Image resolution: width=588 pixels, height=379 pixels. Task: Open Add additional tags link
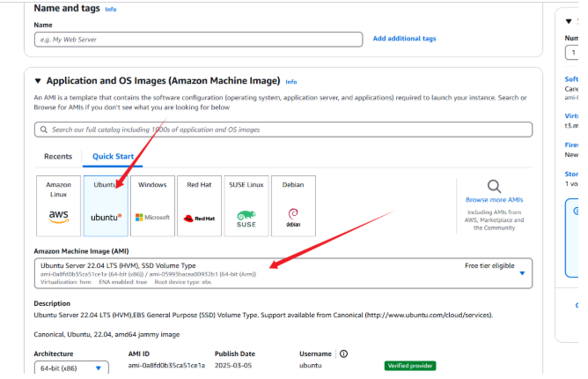coord(404,38)
